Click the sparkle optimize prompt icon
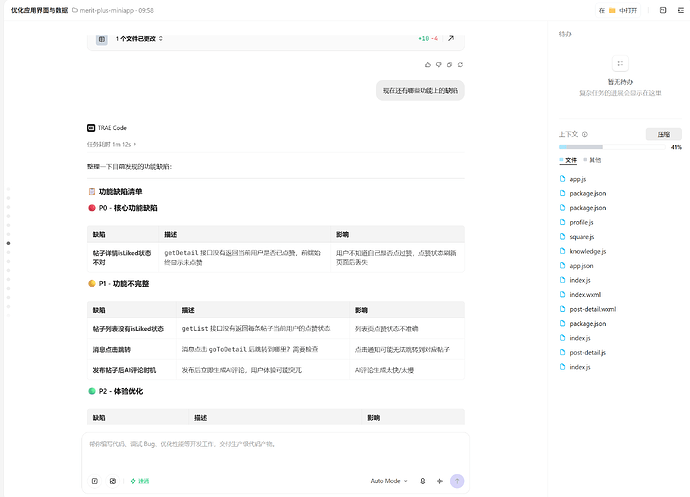 (x=440, y=481)
